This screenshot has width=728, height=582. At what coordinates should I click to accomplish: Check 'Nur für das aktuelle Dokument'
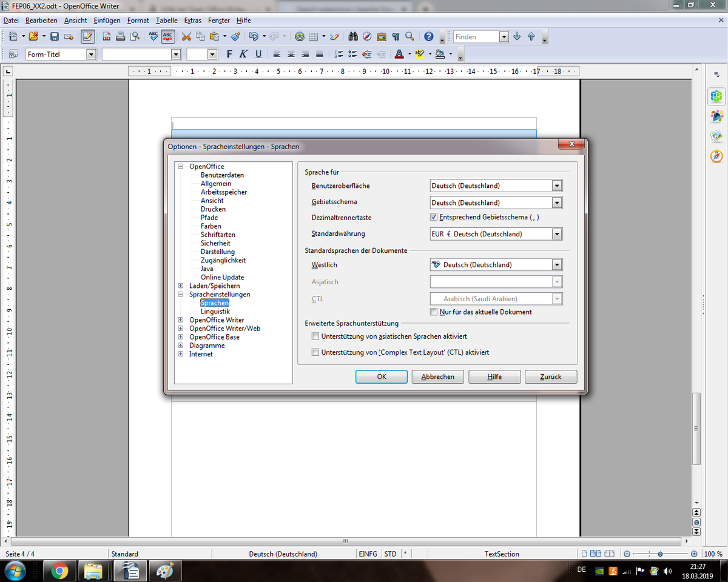[x=434, y=312]
